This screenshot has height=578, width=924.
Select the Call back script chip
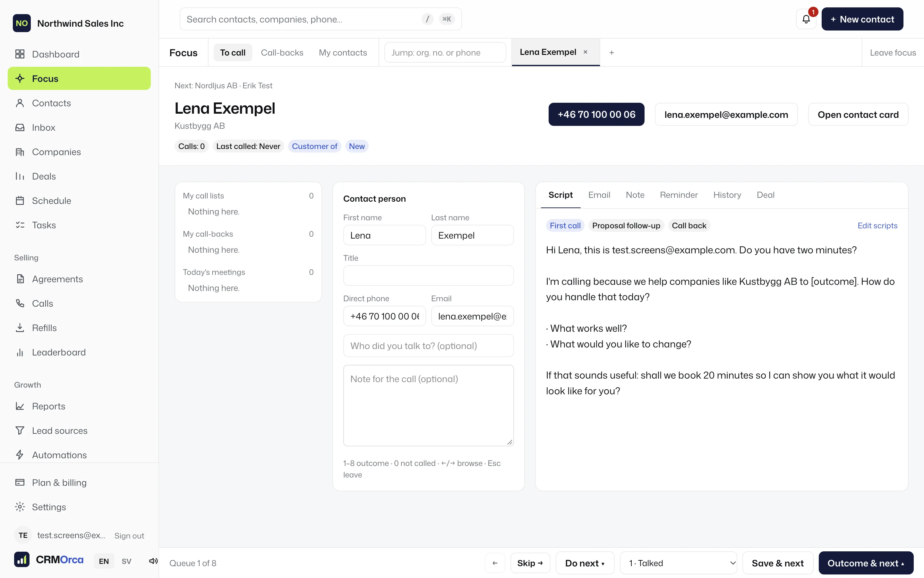click(x=689, y=225)
